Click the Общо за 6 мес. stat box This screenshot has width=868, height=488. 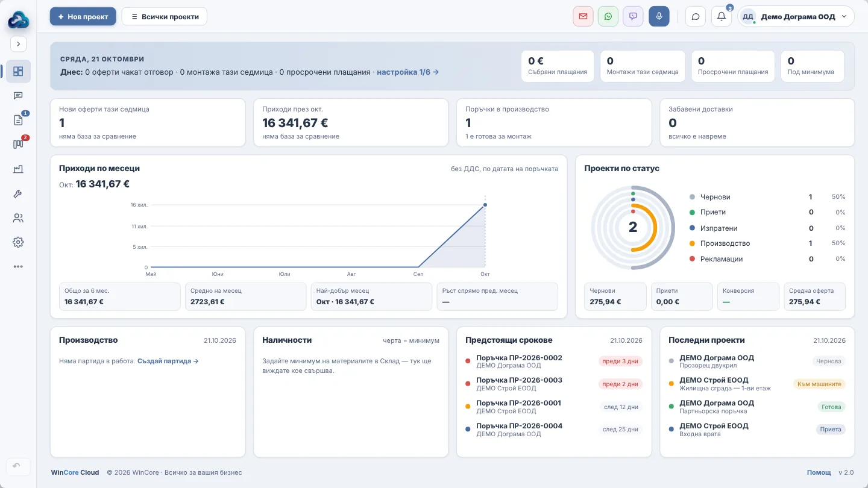click(120, 296)
